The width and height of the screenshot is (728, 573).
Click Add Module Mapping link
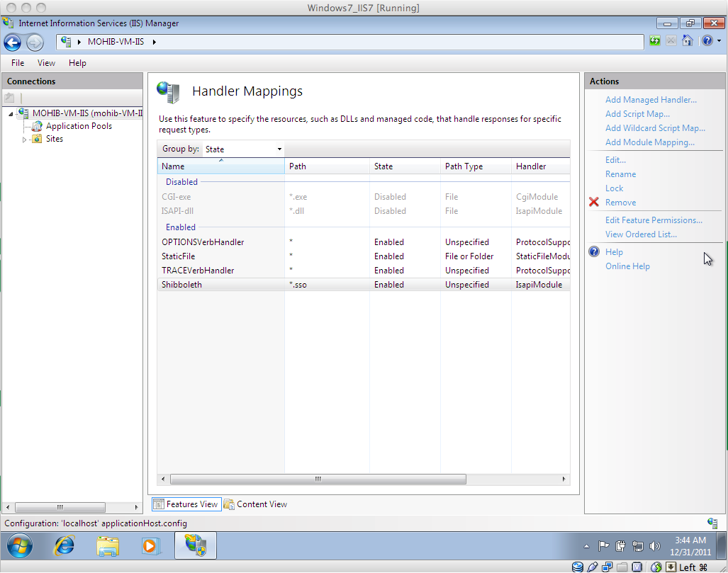pos(649,142)
